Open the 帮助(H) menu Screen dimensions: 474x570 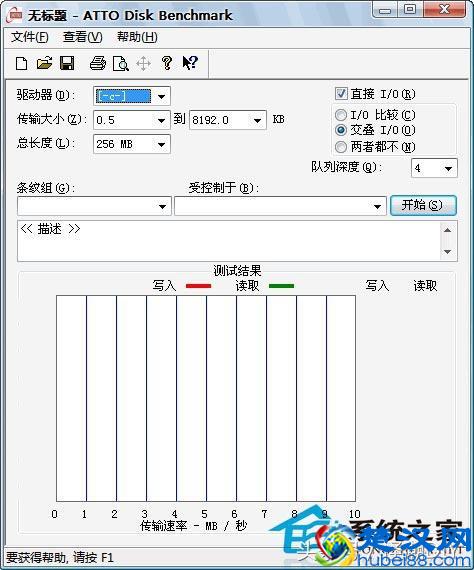coord(137,37)
